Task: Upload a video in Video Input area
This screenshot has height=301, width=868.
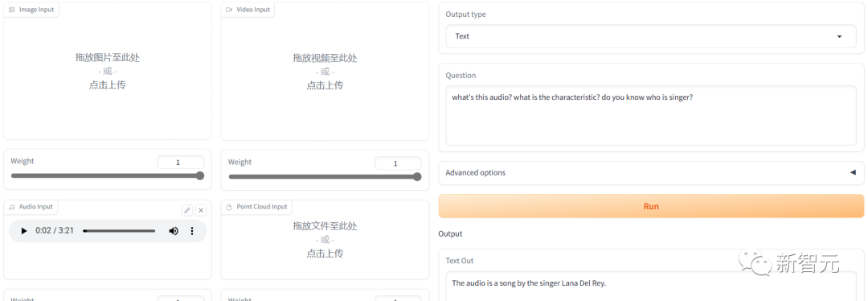Action: (x=325, y=71)
